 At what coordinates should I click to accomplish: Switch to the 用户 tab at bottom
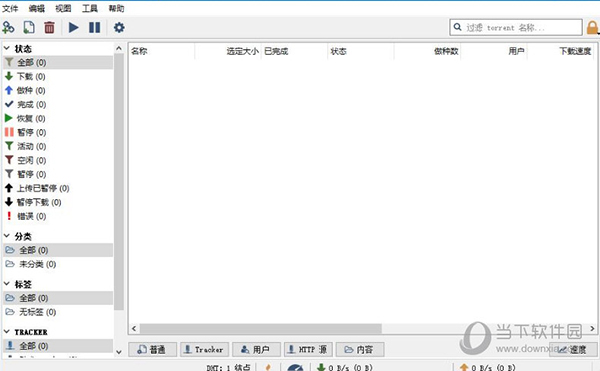tap(256, 349)
